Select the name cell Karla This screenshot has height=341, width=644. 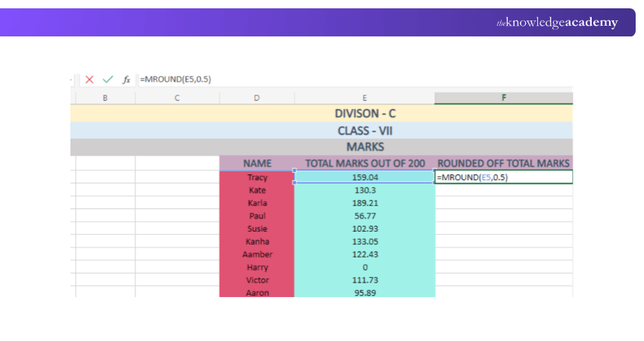[x=257, y=203]
